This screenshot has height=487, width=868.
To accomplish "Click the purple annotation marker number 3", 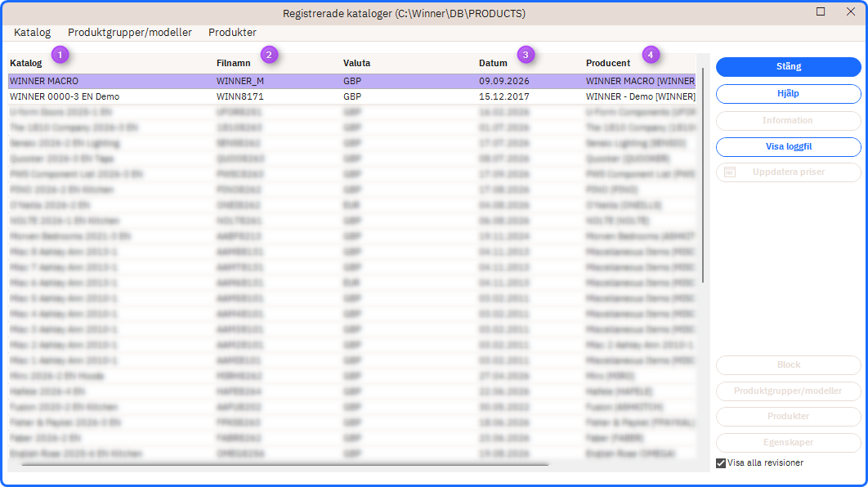I will click(x=526, y=55).
